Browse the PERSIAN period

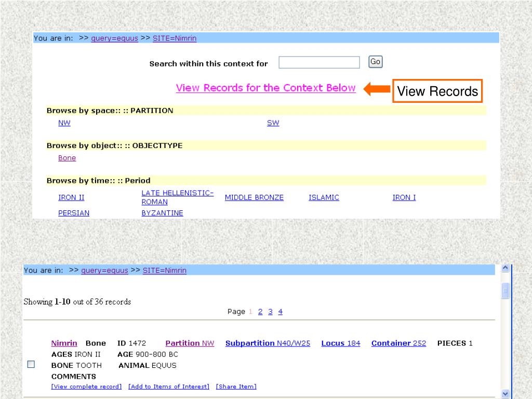[x=74, y=213]
